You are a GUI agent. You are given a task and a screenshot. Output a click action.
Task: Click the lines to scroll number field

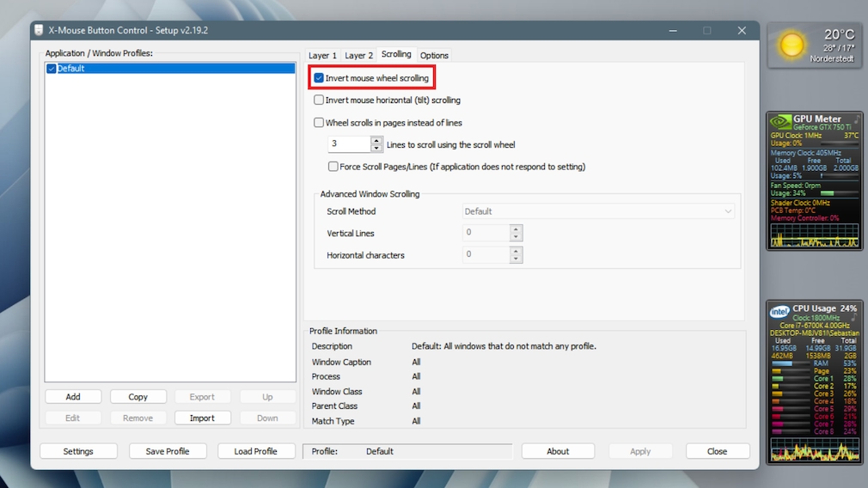pyautogui.click(x=349, y=144)
